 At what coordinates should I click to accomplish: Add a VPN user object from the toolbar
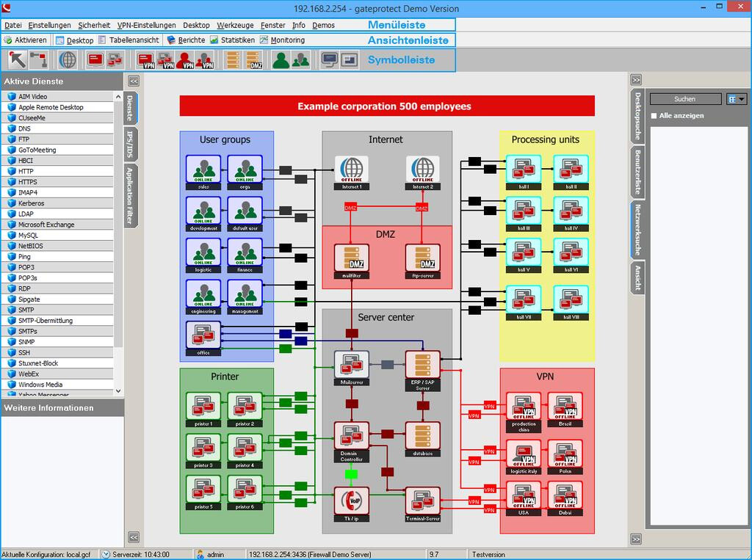[x=185, y=60]
